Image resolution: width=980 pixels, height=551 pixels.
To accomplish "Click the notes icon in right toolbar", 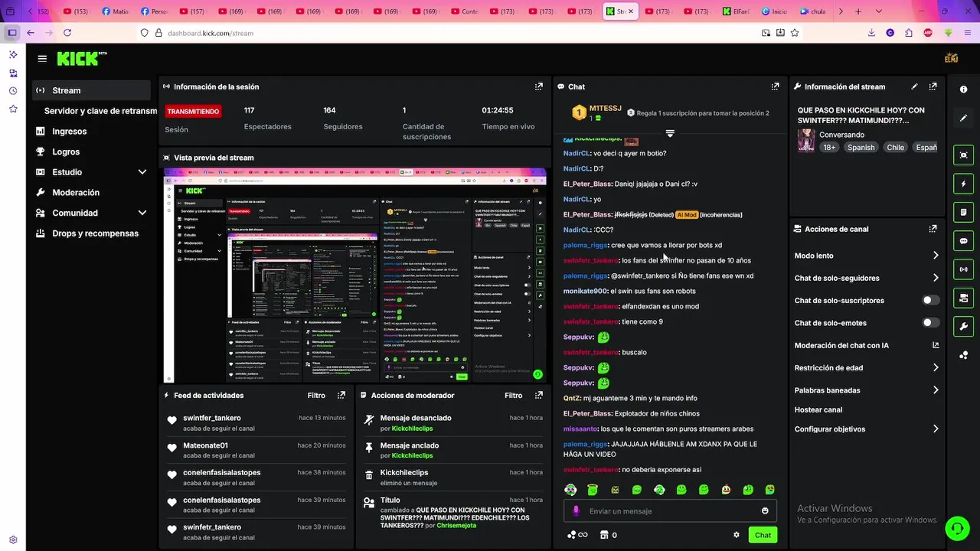I will coord(963,212).
